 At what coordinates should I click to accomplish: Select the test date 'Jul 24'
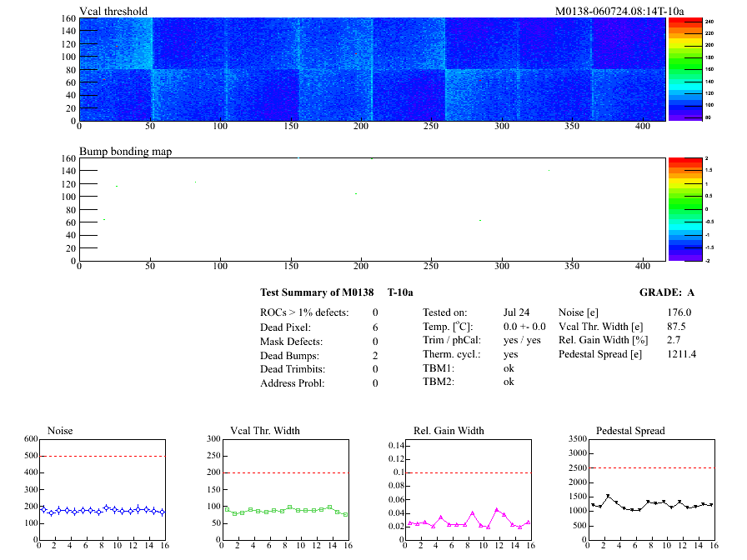pyautogui.click(x=516, y=312)
